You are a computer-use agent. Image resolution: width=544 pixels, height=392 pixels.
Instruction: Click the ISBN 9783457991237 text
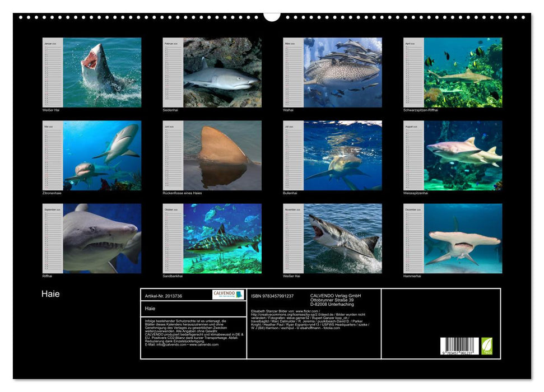pyautogui.click(x=272, y=296)
